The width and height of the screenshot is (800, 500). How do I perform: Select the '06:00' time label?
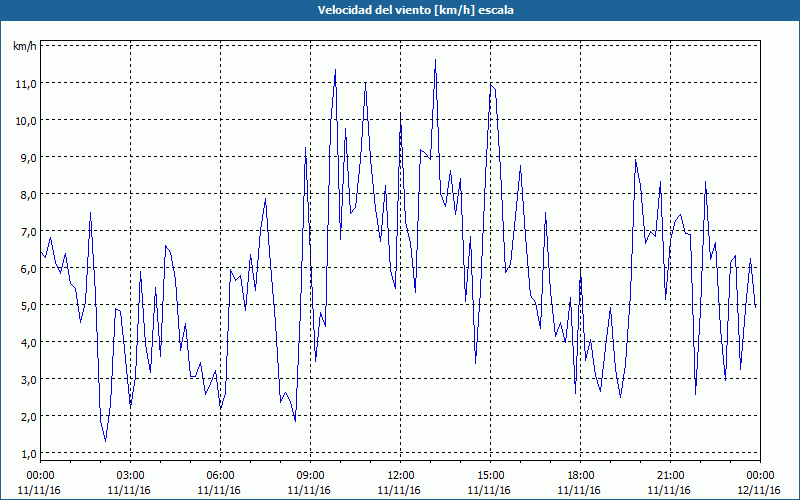[220, 476]
